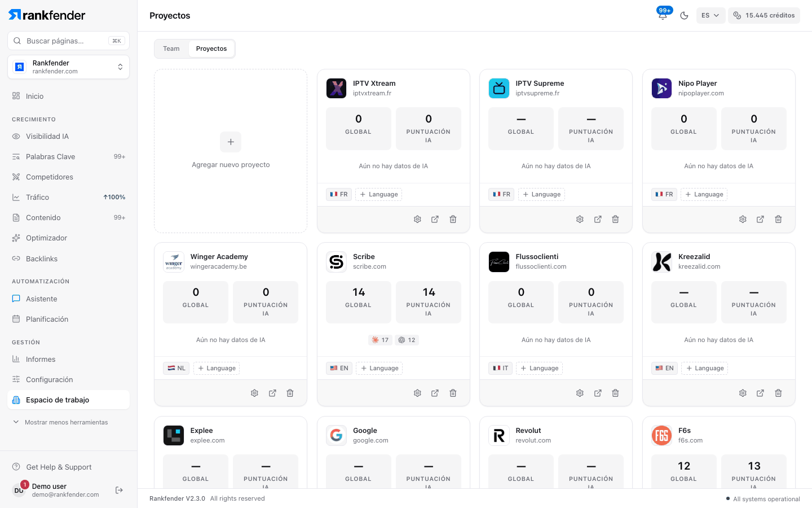Open IPTV Xtream external link icon

[x=435, y=219]
